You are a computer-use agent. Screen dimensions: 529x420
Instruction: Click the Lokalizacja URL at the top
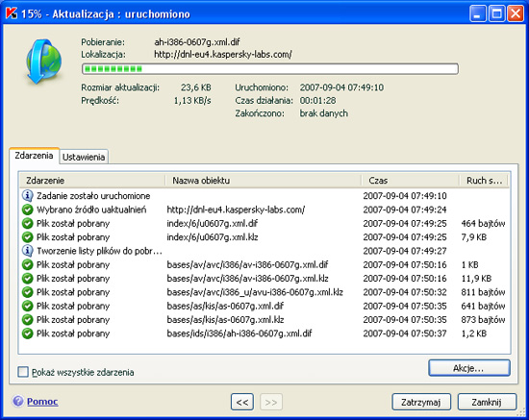223,54
